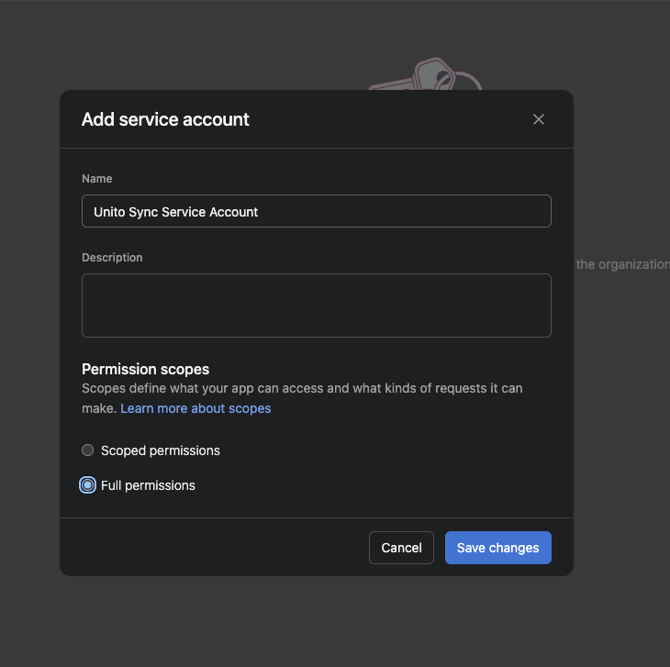This screenshot has height=667, width=670.
Task: Select the Full permissions radio button
Action: (x=88, y=485)
